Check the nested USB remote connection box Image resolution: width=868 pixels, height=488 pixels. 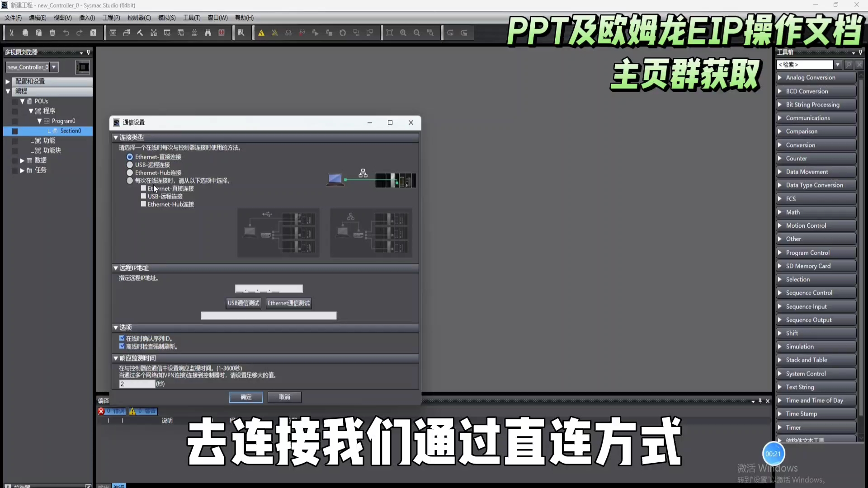[x=144, y=196]
